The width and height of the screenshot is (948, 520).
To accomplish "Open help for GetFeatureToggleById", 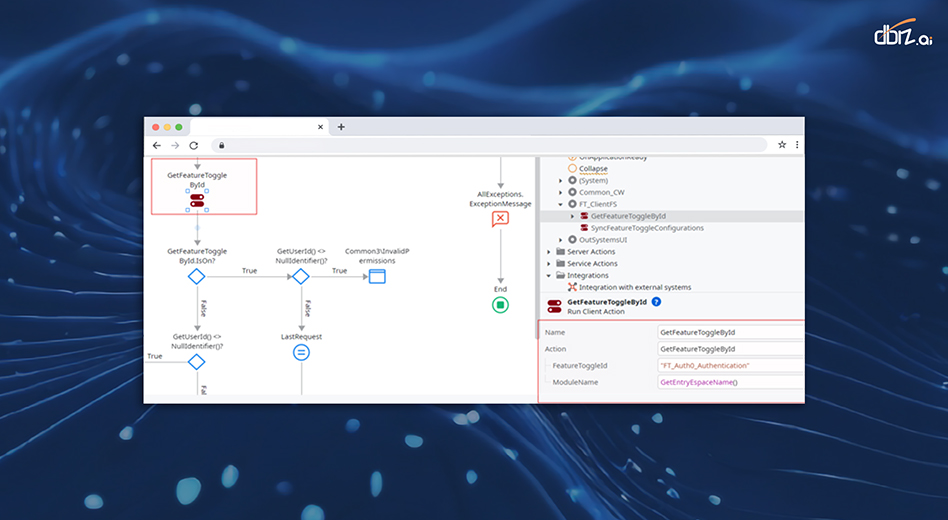I will coord(656,301).
